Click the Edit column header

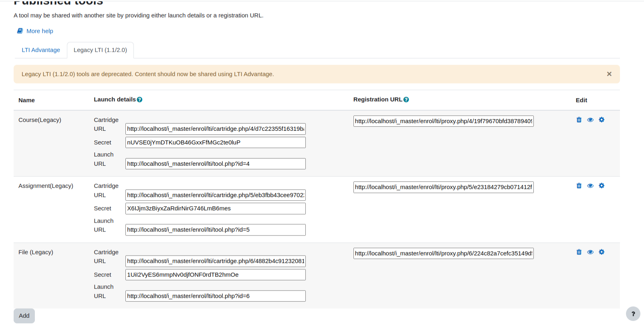pyautogui.click(x=581, y=100)
